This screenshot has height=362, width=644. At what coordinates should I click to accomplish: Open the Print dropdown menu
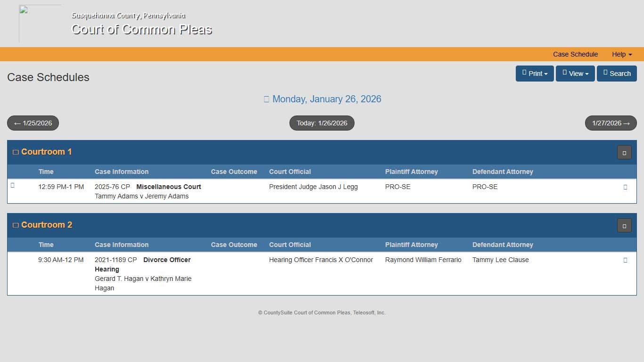[535, 73]
